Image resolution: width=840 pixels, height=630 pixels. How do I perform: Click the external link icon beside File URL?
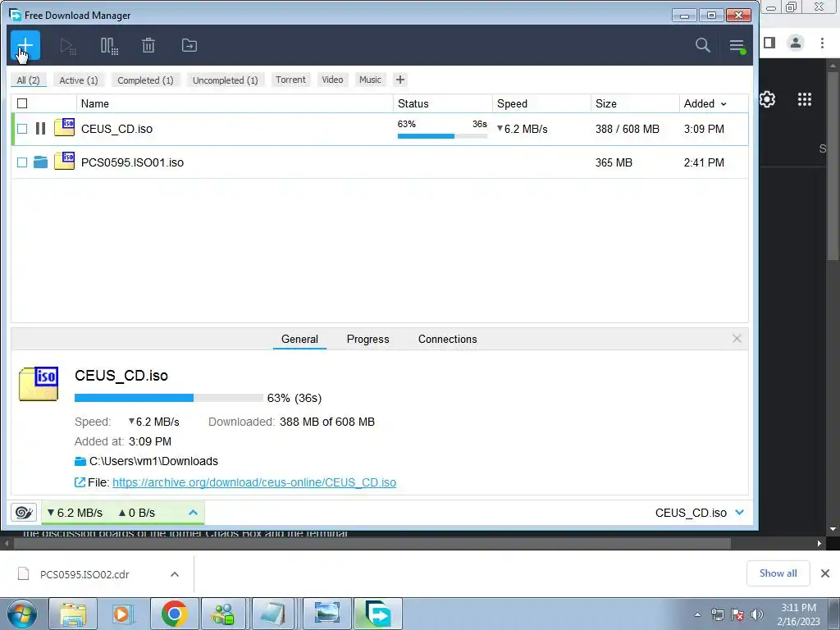80,482
